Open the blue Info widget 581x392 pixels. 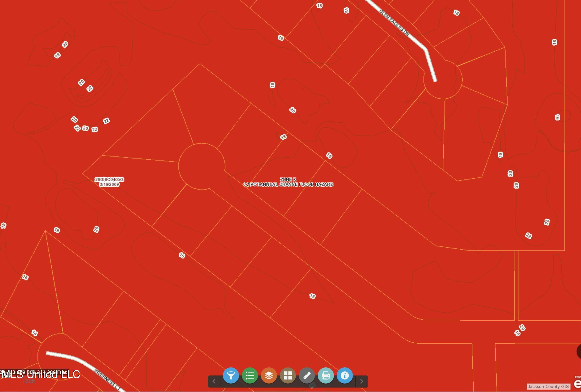pos(345,375)
